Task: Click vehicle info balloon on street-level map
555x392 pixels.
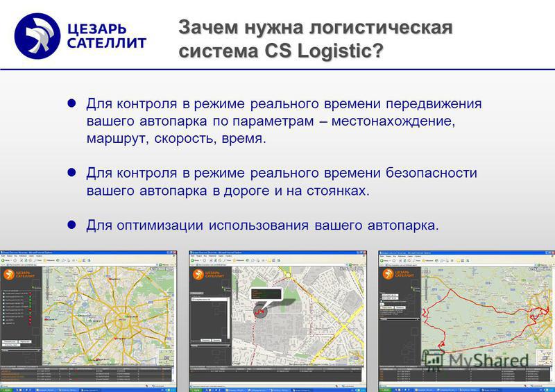Action: 266,294
